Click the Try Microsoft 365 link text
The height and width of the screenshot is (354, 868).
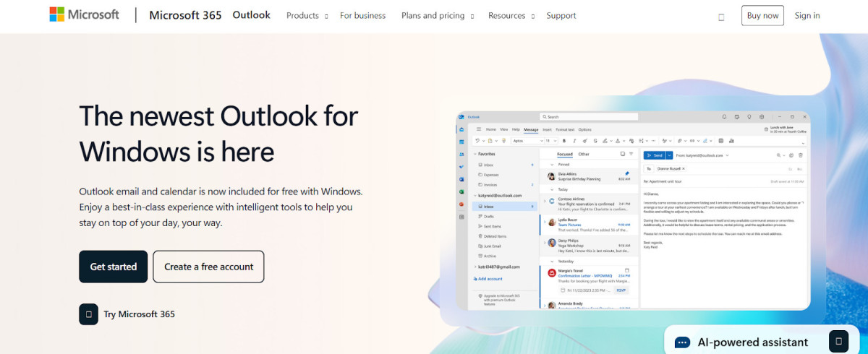click(x=139, y=314)
